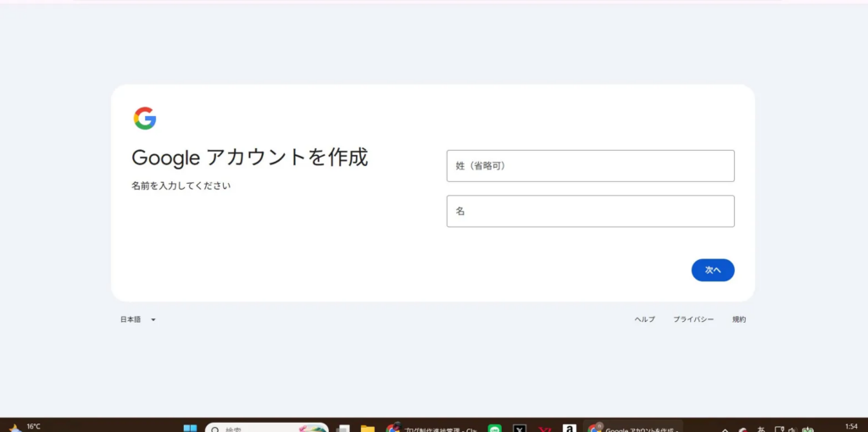Open the X app in taskbar

[x=520, y=429]
